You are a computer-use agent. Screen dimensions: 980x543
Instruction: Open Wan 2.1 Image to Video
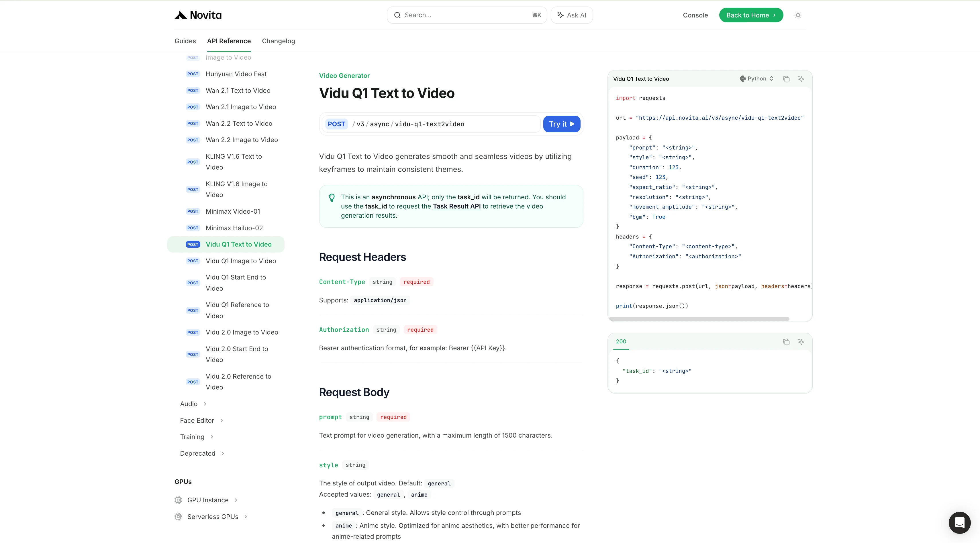pyautogui.click(x=241, y=107)
